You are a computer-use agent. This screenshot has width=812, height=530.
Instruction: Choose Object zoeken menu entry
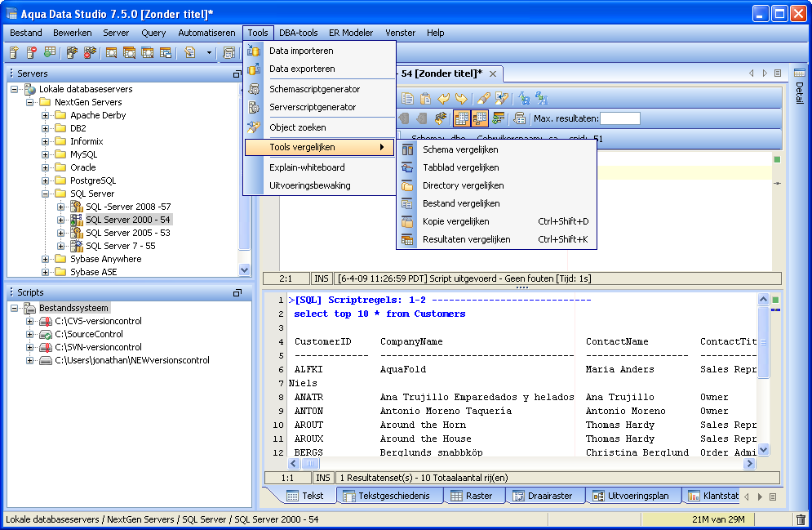pos(320,127)
